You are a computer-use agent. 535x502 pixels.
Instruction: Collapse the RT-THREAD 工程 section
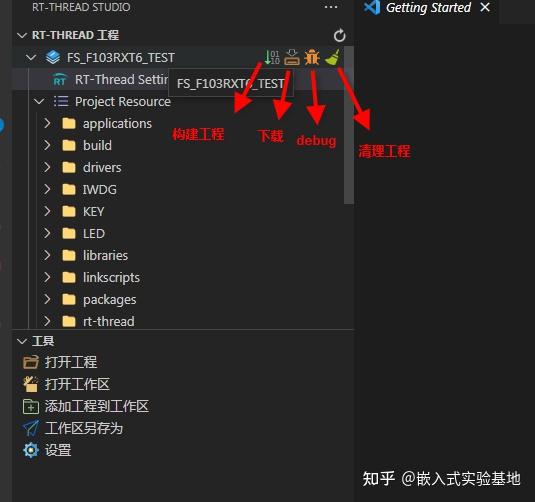(x=22, y=35)
